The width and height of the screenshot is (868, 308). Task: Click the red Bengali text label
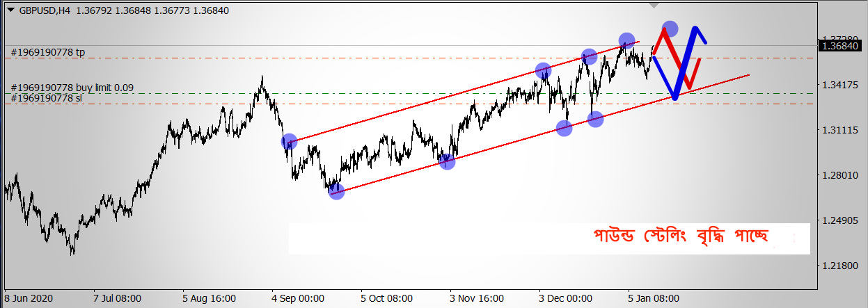(680, 237)
